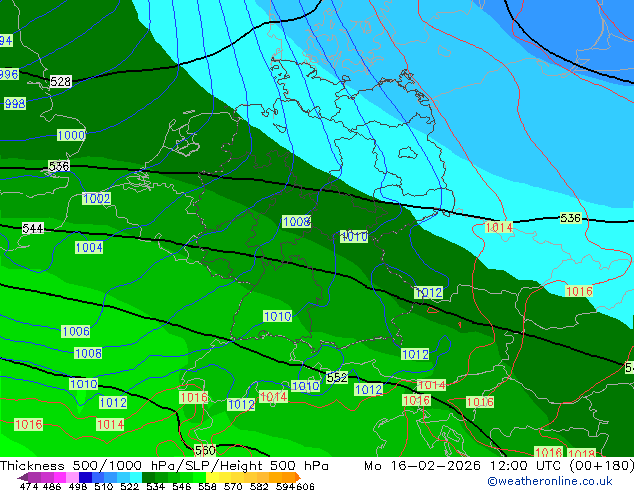Viewport: 634px width, 490px height.
Task: Select the blue 1000 isobar label
Action: 71,135
